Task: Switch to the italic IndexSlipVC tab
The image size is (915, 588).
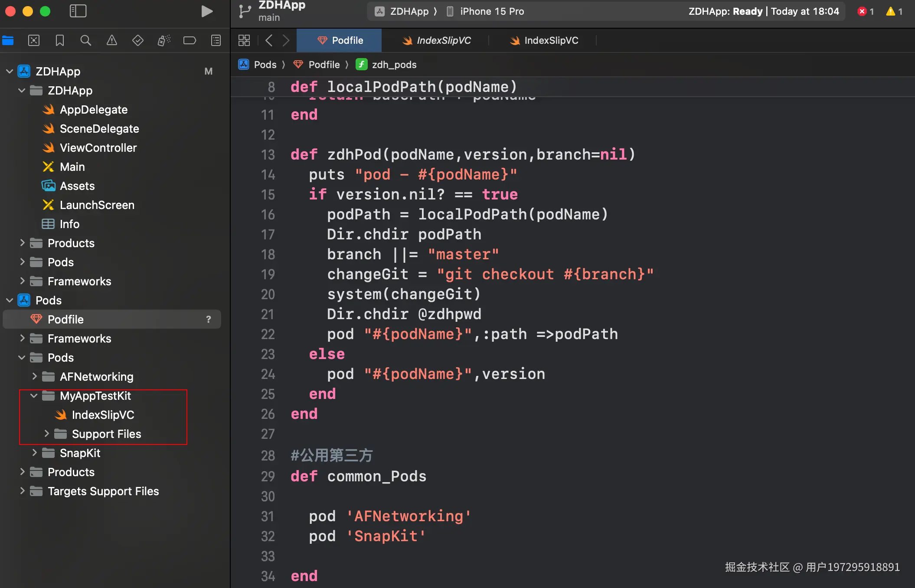Action: (436, 40)
